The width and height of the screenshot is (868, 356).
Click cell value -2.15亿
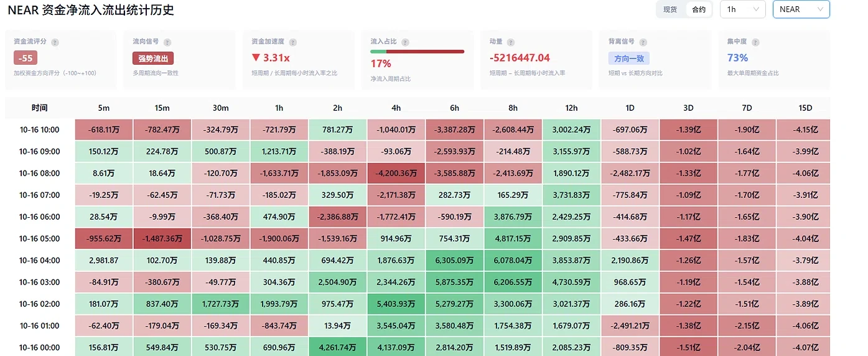point(747,326)
